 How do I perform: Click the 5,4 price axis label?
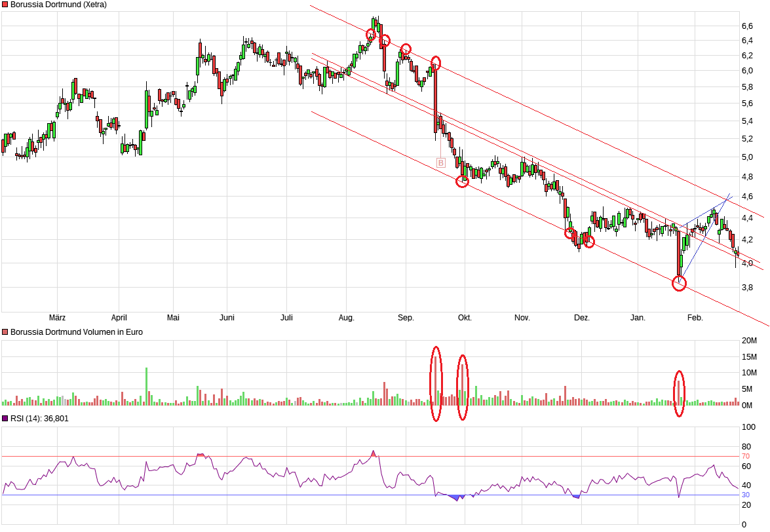(x=748, y=121)
